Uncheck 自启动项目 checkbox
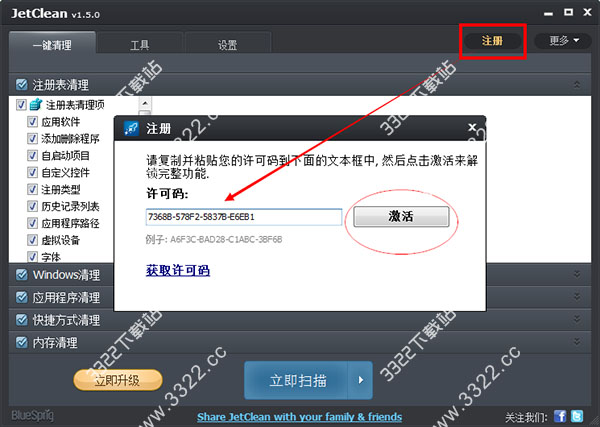The height and width of the screenshot is (427, 600). point(32,155)
